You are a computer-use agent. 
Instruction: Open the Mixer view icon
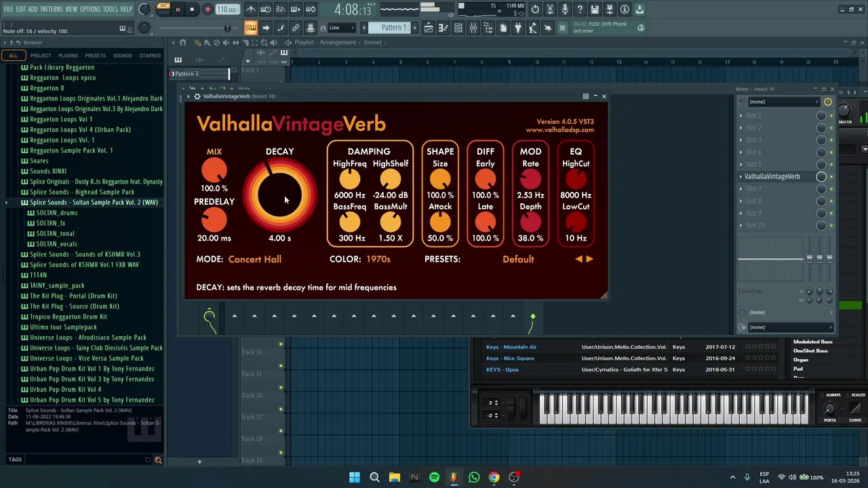tap(473, 28)
